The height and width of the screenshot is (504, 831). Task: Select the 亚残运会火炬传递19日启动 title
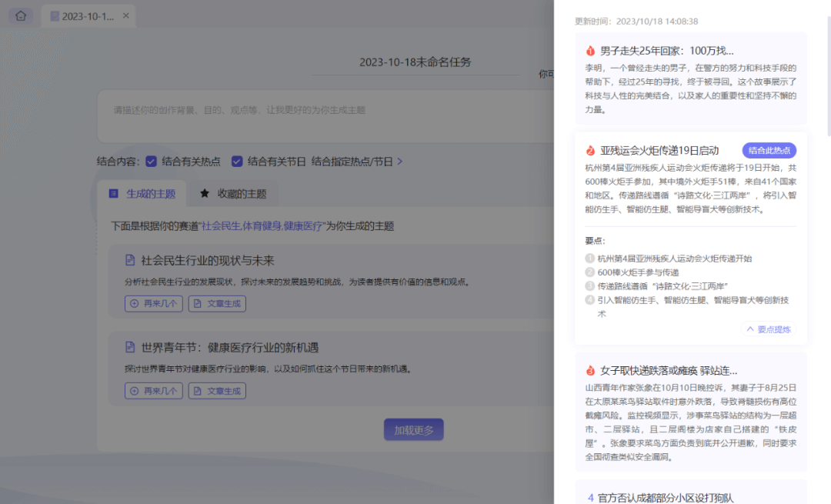(x=659, y=151)
